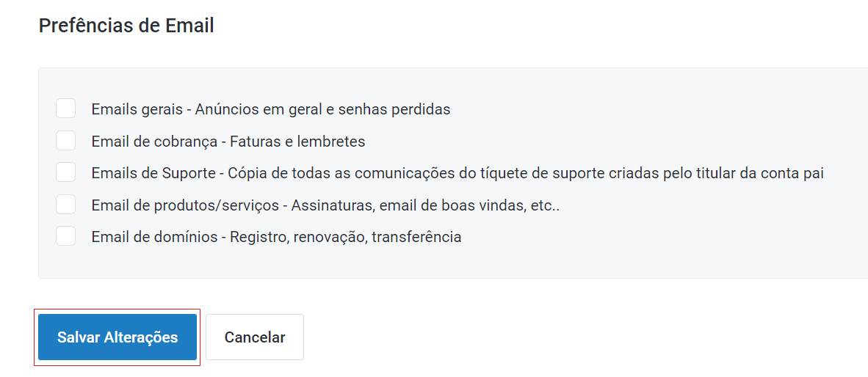Image resolution: width=868 pixels, height=377 pixels.
Task: Click the 'Faturas e lembretes' description
Action: click(x=297, y=142)
